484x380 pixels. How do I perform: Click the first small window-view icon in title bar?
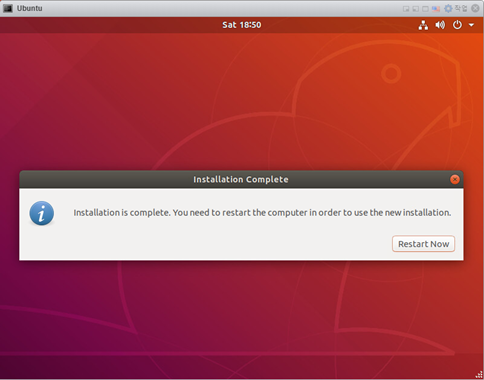click(x=406, y=9)
